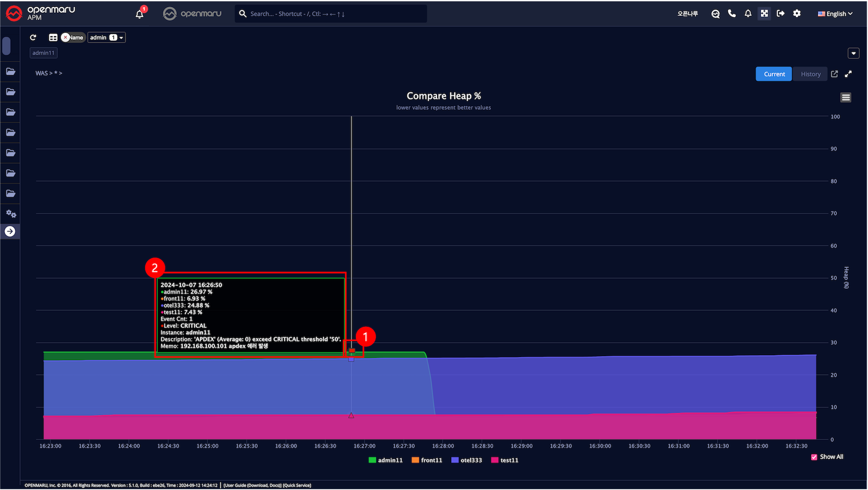This screenshot has height=490, width=868.
Task: Click the admin11 instance tag
Action: 43,53
